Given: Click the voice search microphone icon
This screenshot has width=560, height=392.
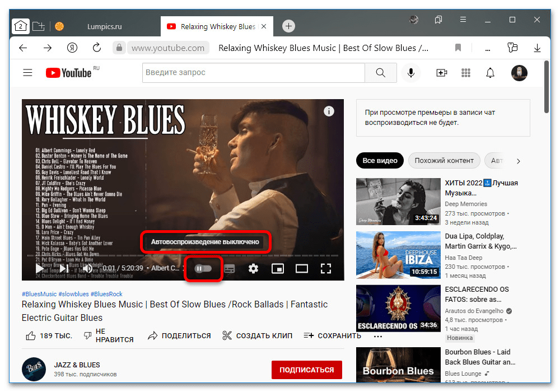Looking at the screenshot, I should tap(411, 73).
